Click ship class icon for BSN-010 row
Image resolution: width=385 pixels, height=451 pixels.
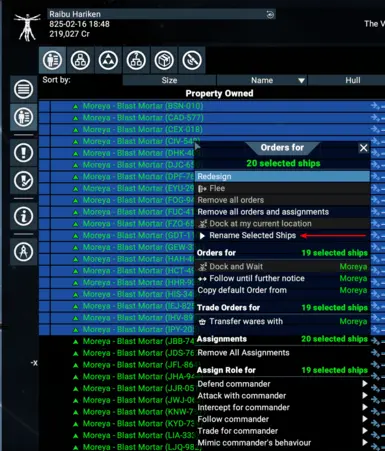(76, 106)
